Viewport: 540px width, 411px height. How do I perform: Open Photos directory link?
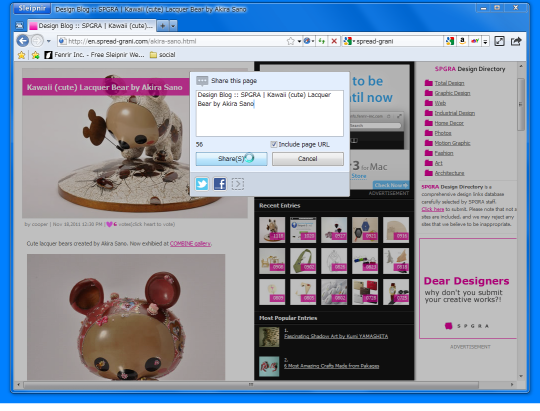[443, 133]
